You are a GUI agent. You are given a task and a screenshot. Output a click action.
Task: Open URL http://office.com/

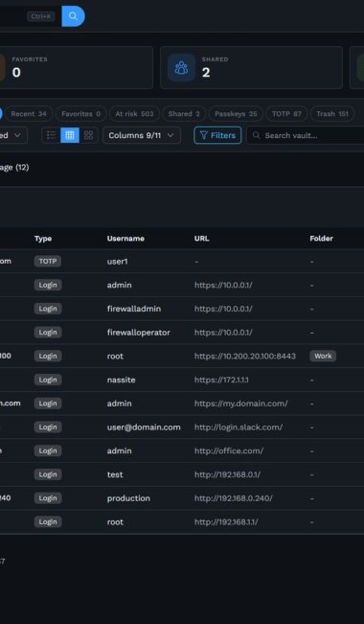click(x=229, y=451)
